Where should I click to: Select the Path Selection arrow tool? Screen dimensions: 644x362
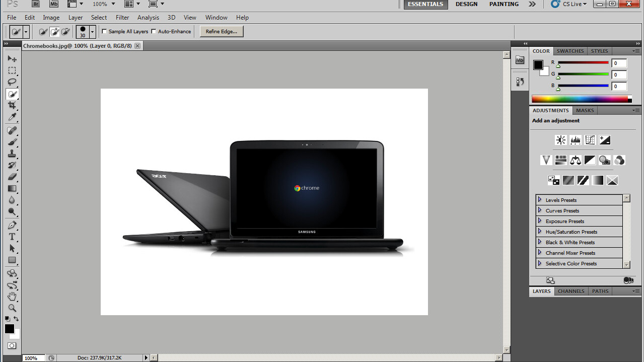coord(12,248)
